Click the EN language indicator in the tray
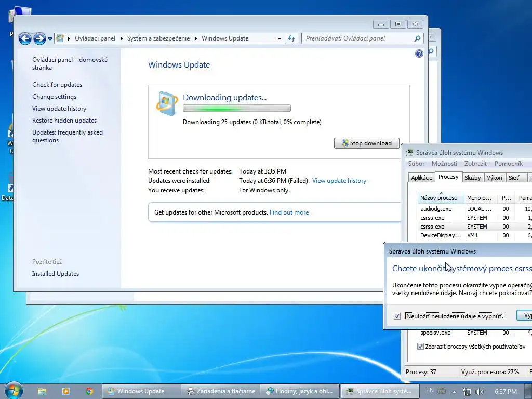532x399 pixels. (430, 391)
